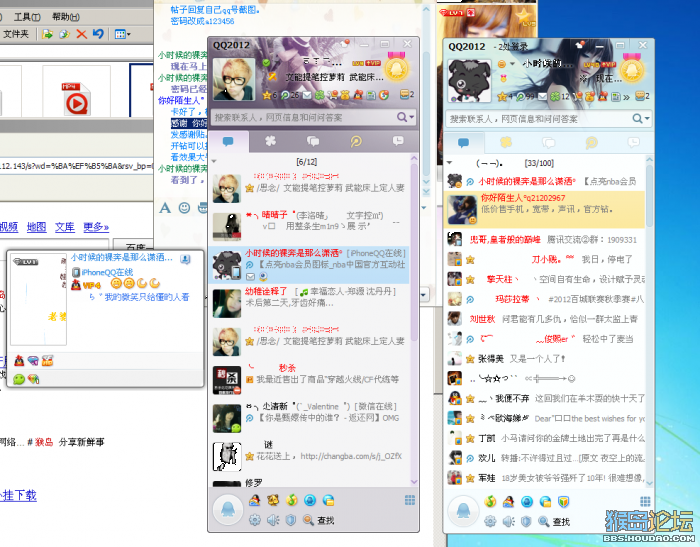Click undo arrow in explorer toolbar

click(98, 34)
